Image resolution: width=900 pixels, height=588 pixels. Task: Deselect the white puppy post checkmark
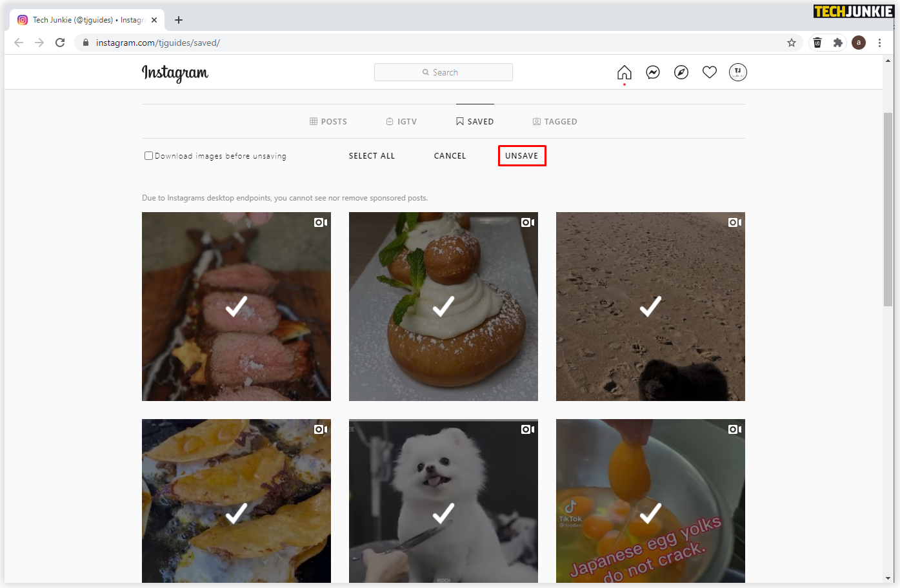[x=443, y=514]
